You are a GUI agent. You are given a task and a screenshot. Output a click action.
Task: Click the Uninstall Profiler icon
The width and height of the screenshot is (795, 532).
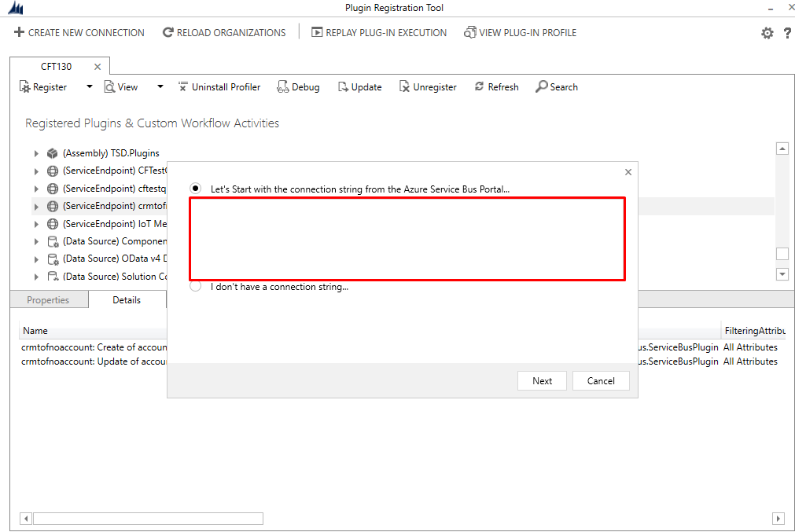pos(183,86)
